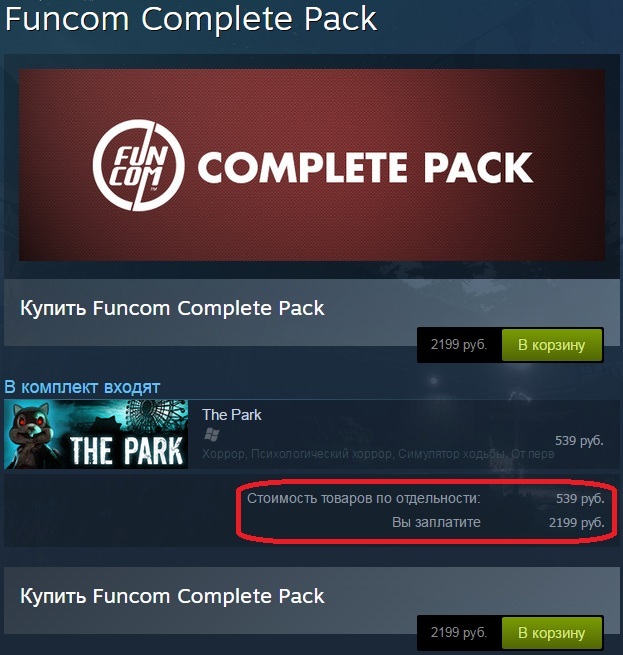Click the Стоимость товаров по отдельности label
Image resolution: width=623 pixels, height=655 pixels.
[364, 498]
